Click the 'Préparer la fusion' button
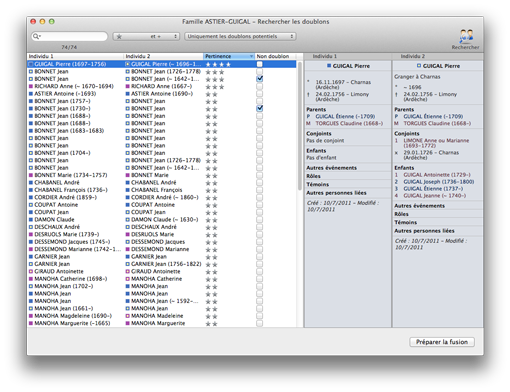The height and width of the screenshot is (392, 510). (442, 342)
